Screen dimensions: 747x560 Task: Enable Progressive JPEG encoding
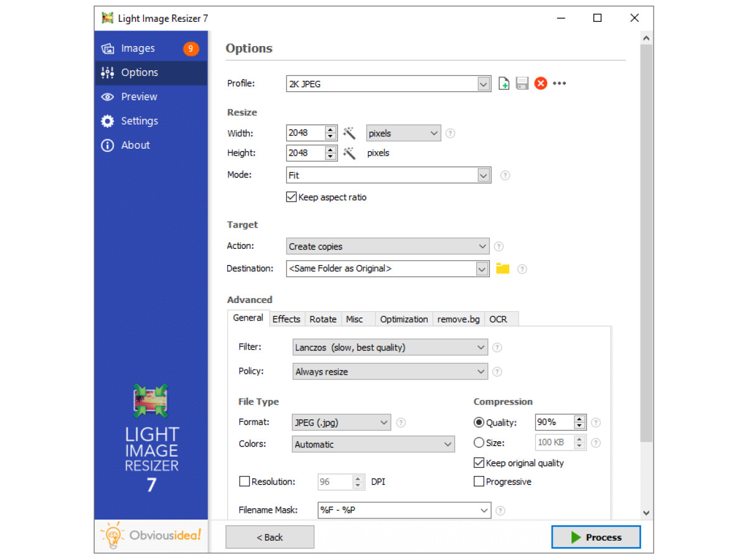[x=479, y=482]
